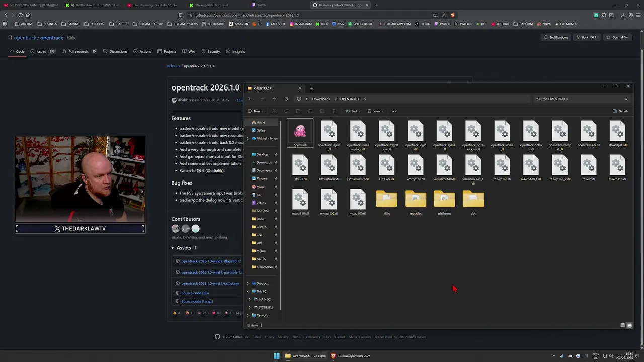Viewport: 644px width, 362px height.
Task: Click the GitHub Fork button
Action: (586, 37)
